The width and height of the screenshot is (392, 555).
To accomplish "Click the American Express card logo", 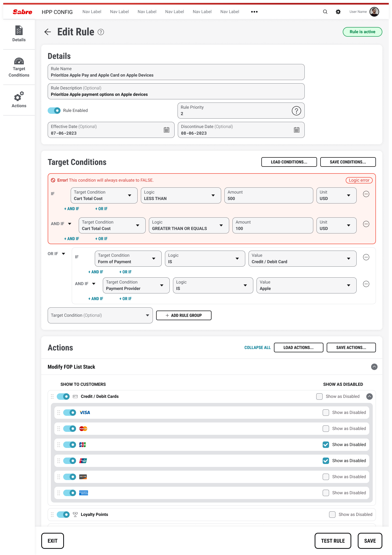I will 84,493.
